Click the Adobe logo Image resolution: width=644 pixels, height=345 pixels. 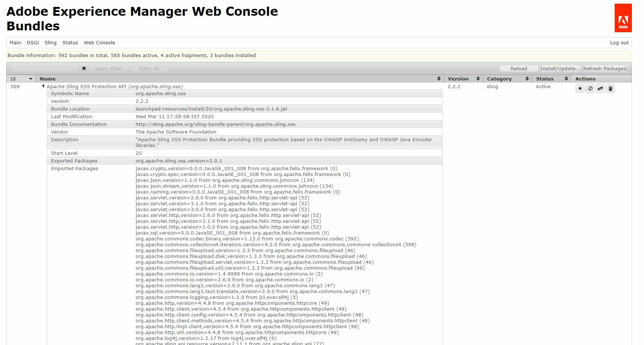tap(623, 18)
